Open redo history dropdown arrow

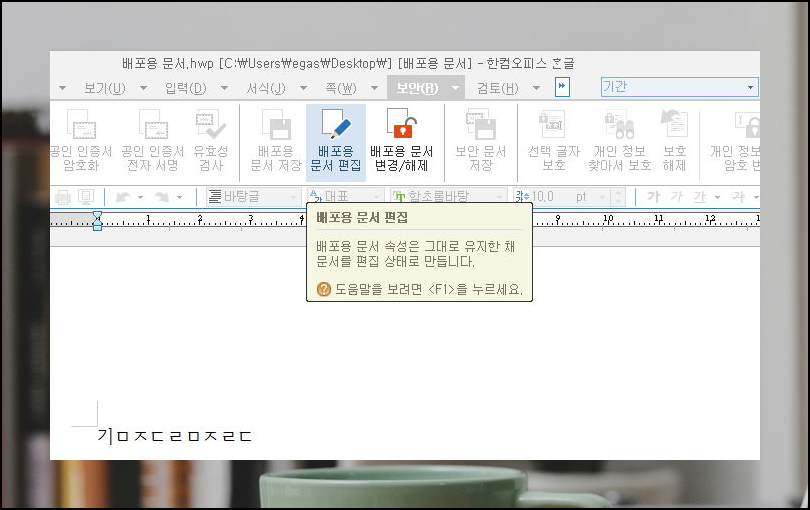[179, 197]
